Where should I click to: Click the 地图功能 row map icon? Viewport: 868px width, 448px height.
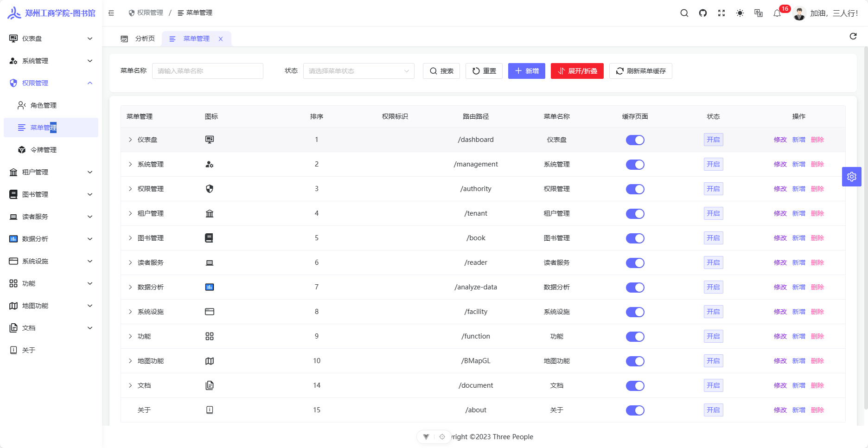[210, 361]
